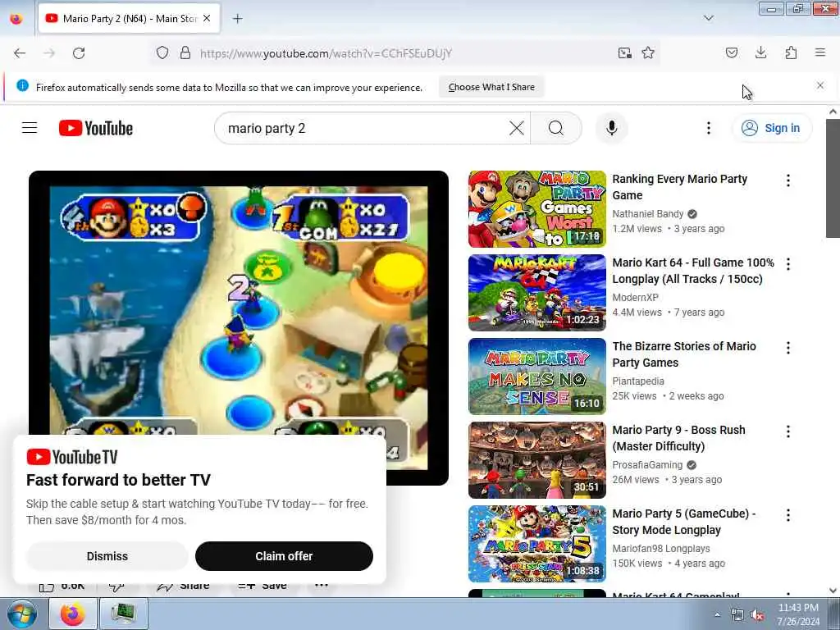Close the Firefox data notification bar

[820, 85]
